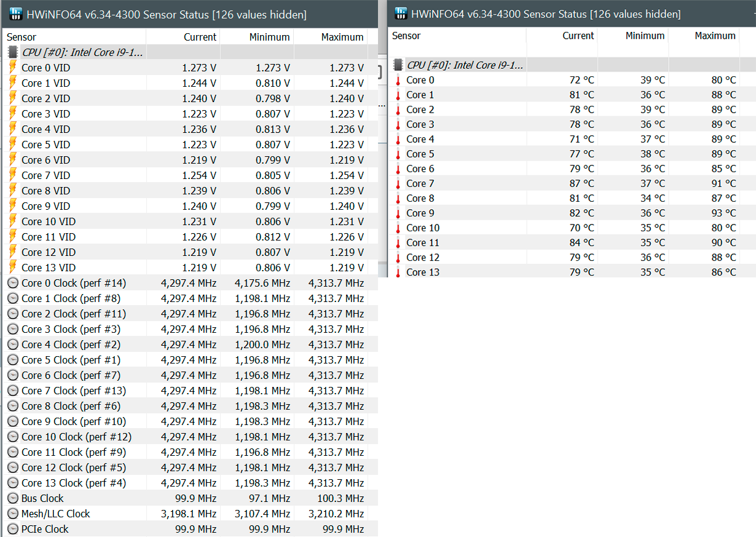Select the Core 1 Clock (perf #8) row
The width and height of the screenshot is (756, 537).
[190, 298]
